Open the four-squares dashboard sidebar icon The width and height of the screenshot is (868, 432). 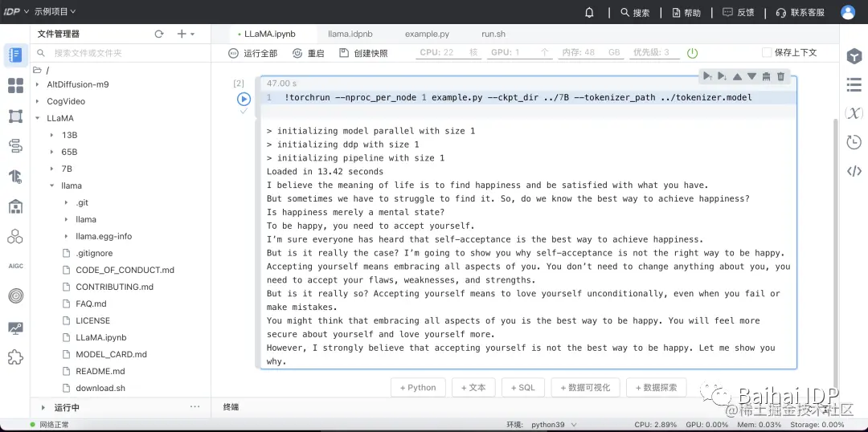point(15,86)
